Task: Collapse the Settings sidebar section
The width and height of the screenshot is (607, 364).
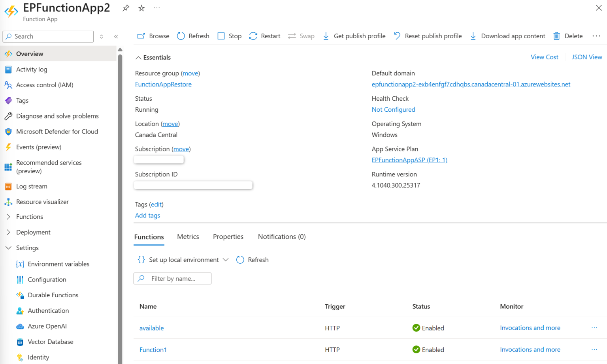Action: [x=9, y=248]
